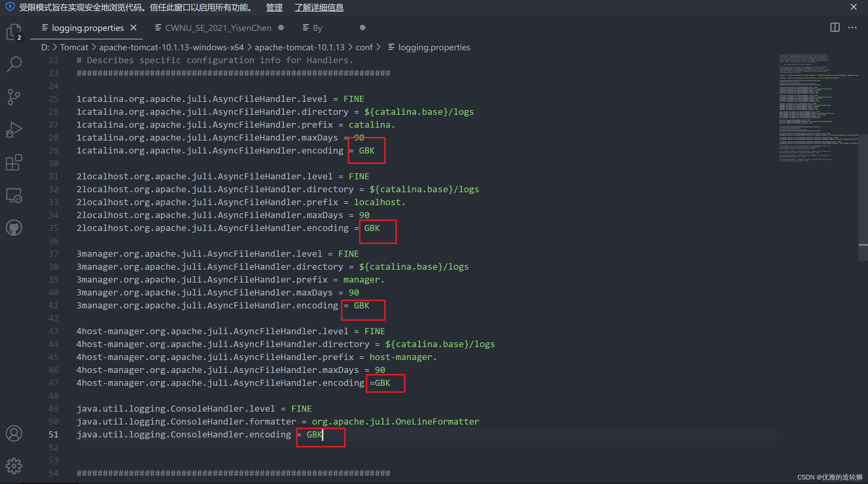Viewport: 868px width, 484px height.
Task: Open Remote Explorer icon
Action: click(14, 195)
